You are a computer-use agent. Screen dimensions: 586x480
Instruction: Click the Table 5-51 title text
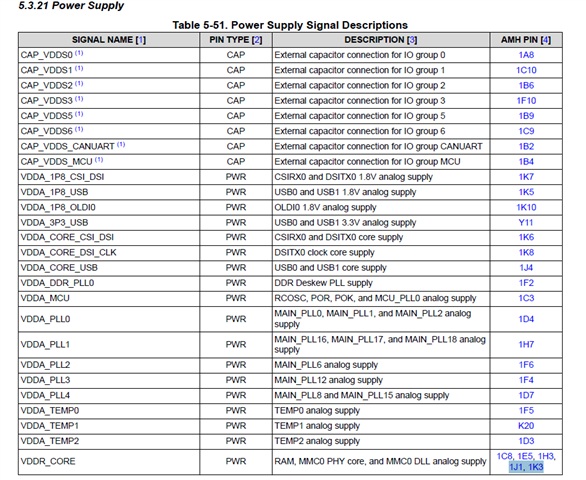click(290, 25)
